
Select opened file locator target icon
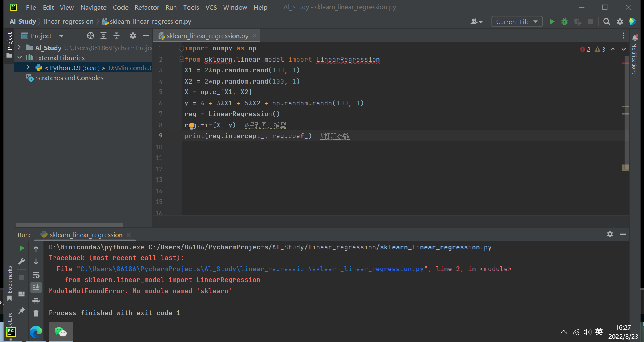pos(91,36)
